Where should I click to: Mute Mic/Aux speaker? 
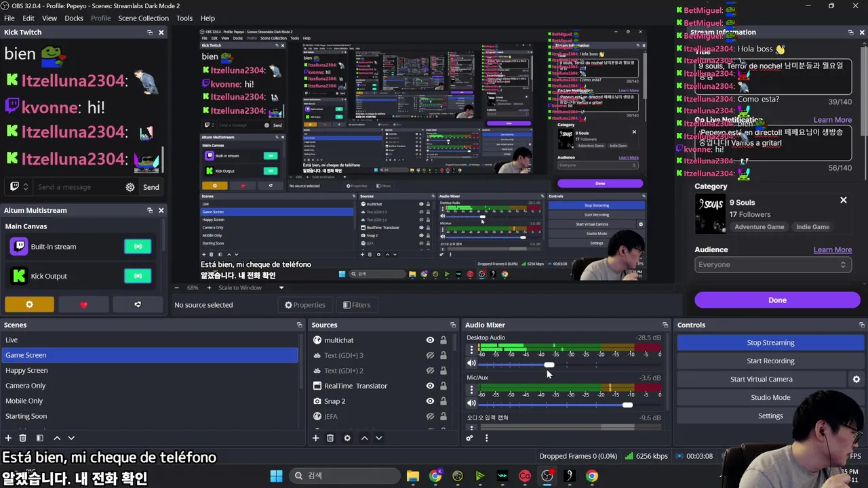tap(471, 403)
